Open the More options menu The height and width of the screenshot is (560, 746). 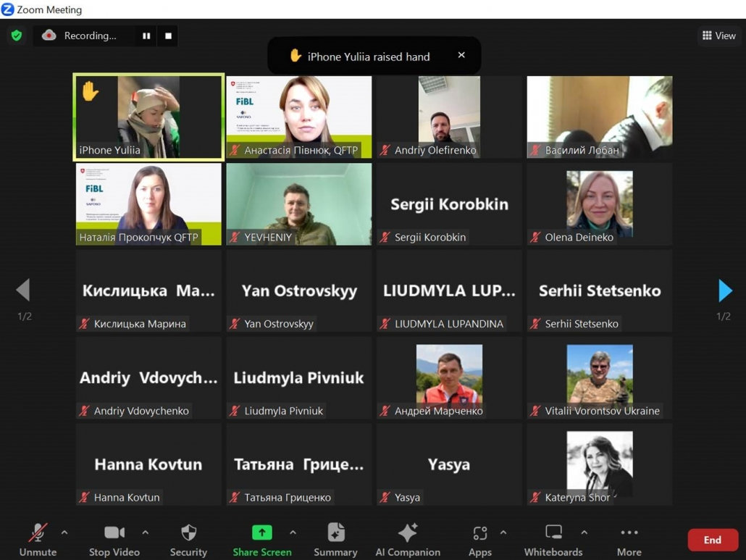tap(629, 540)
